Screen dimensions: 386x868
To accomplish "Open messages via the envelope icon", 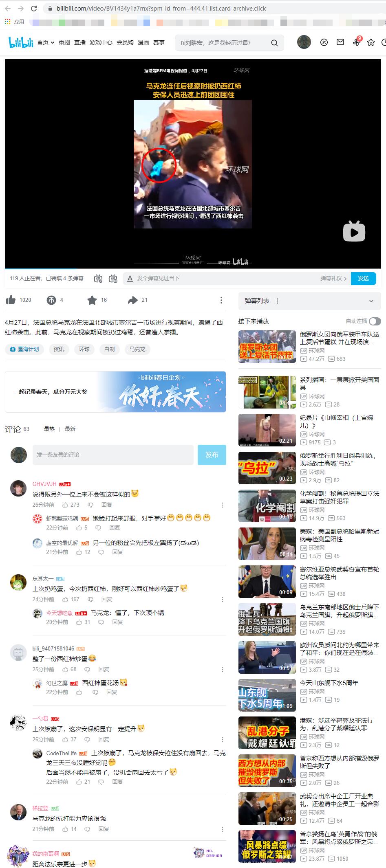I will 340,42.
